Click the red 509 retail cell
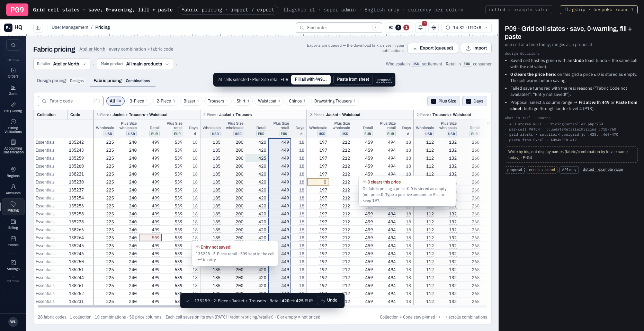This screenshot has height=331, width=644. [x=150, y=238]
